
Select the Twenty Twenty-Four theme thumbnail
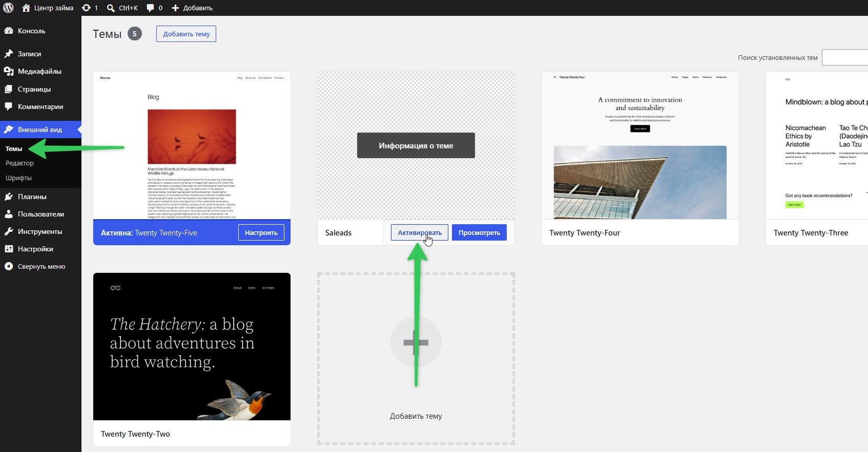click(x=640, y=145)
